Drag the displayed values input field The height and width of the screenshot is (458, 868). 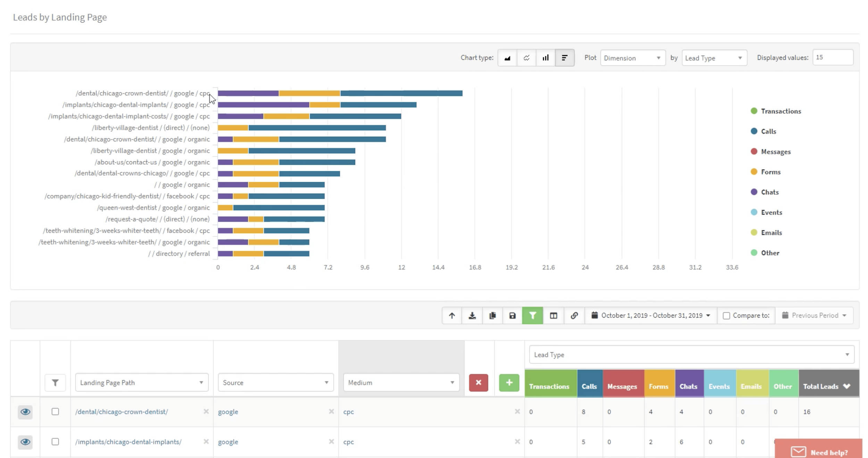832,57
